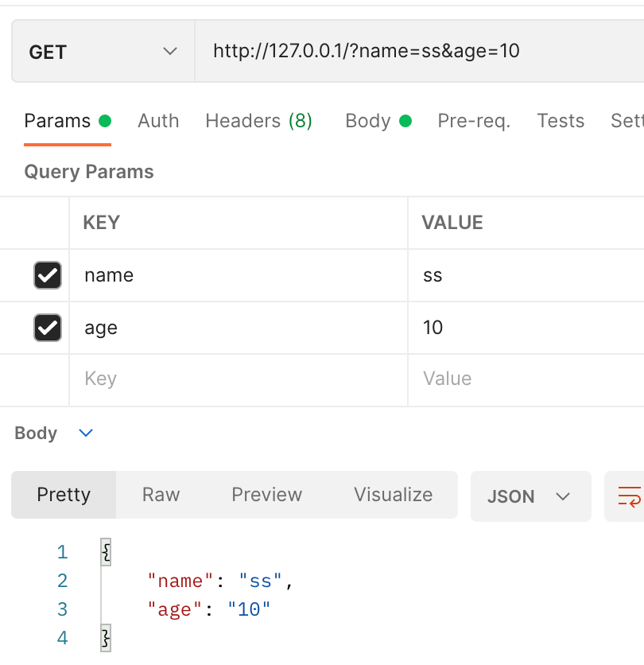Select the Pretty response view
644x665 pixels.
tap(64, 495)
